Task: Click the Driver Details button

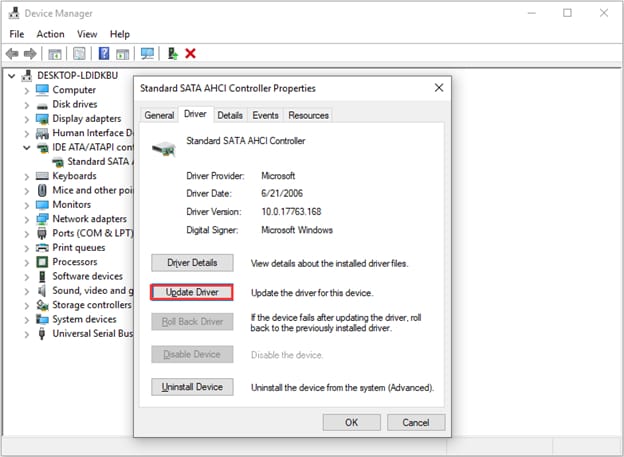Action: 192,263
